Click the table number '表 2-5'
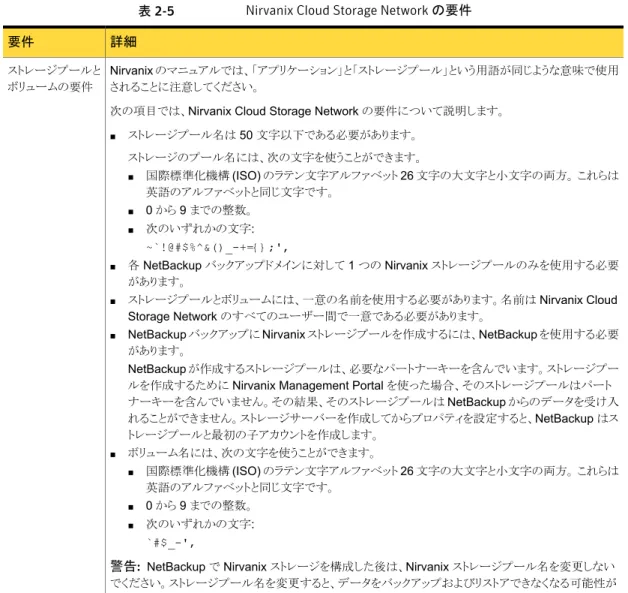The image size is (628, 593). point(156,11)
